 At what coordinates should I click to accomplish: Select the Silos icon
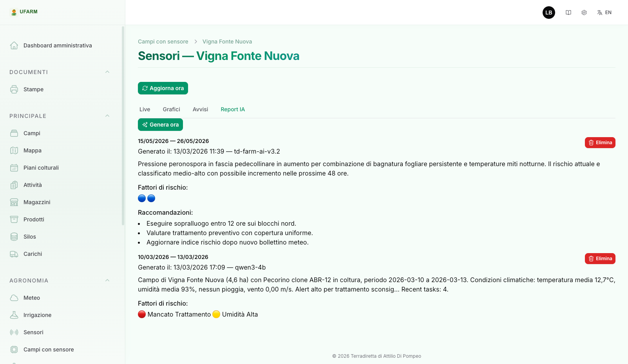(14, 237)
